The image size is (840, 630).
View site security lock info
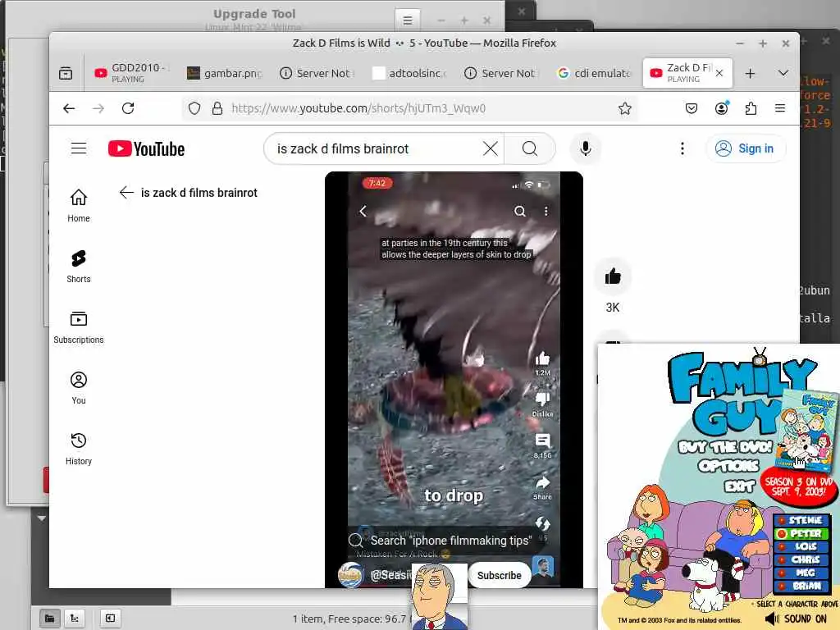click(217, 108)
